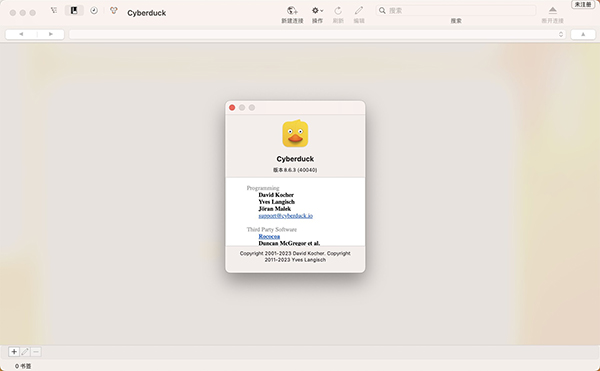600x371 pixels.
Task: Click the Third Party Software heading
Action: [x=272, y=229]
